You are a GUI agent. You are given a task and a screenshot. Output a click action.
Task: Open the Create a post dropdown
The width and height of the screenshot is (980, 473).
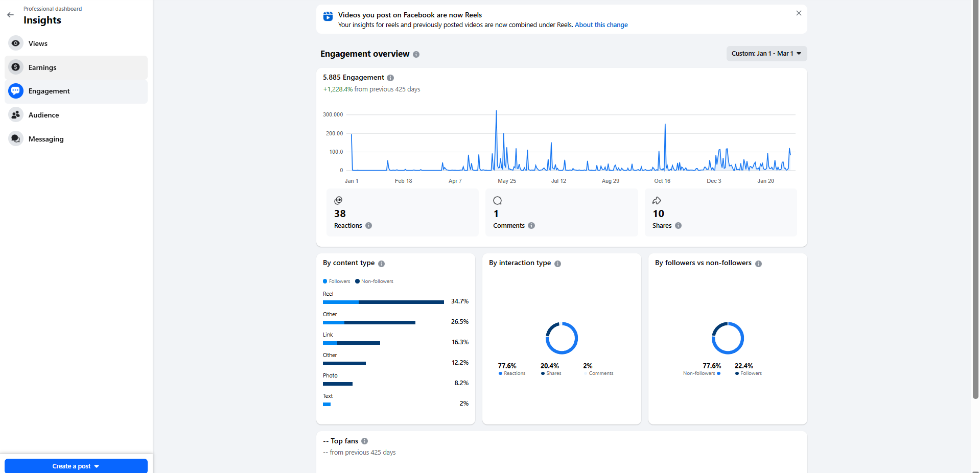pyautogui.click(x=76, y=466)
